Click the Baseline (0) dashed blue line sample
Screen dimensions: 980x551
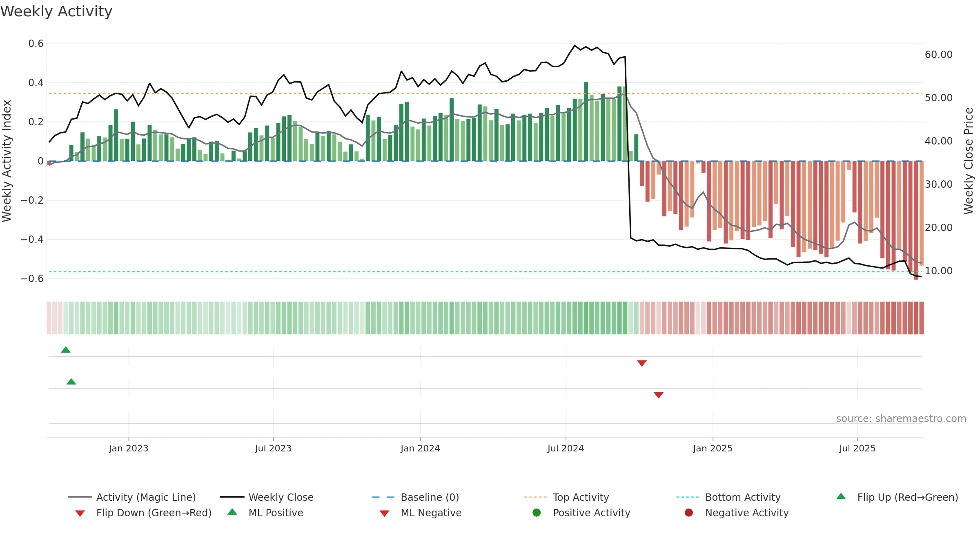383,497
